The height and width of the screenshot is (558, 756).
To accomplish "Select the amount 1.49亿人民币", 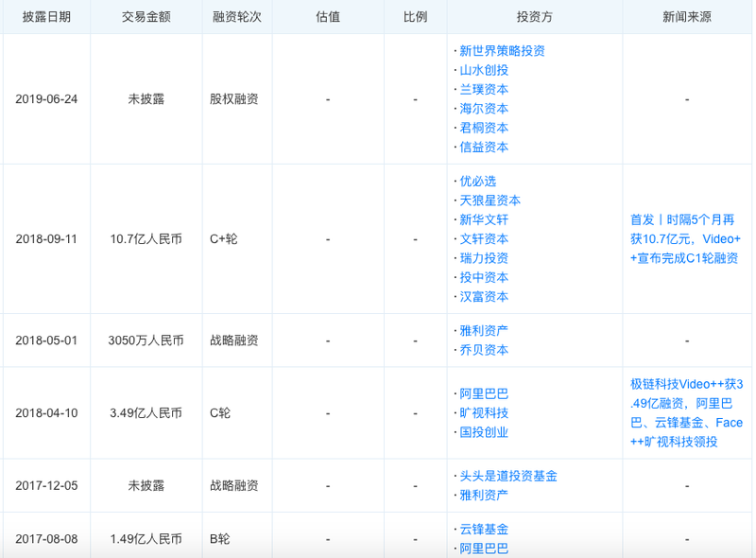I will tap(146, 539).
